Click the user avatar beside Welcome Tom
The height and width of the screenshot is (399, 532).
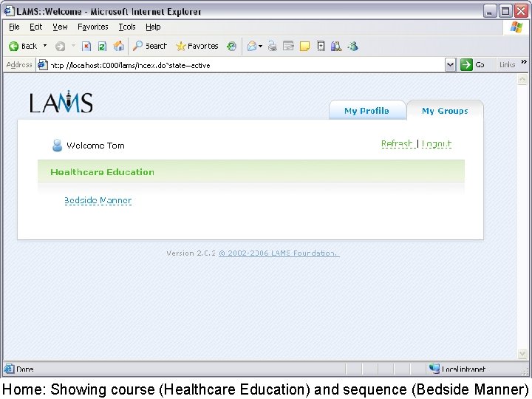click(x=58, y=146)
